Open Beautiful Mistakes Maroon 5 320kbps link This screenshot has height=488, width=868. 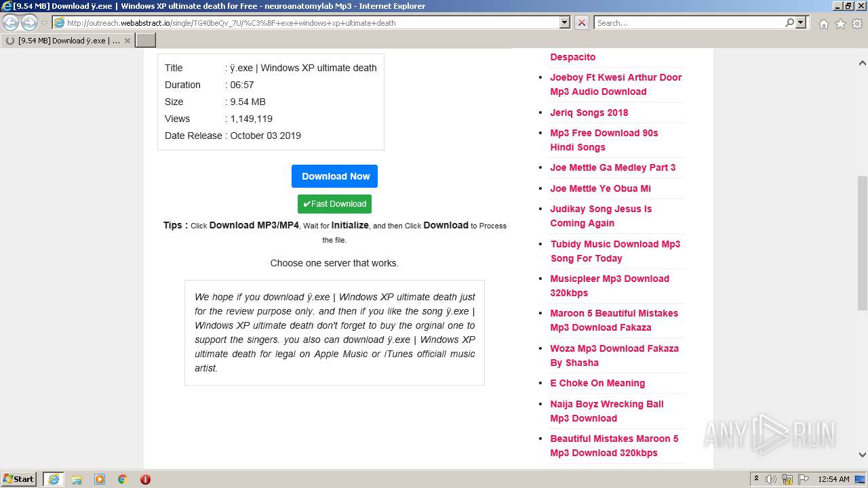pos(614,445)
